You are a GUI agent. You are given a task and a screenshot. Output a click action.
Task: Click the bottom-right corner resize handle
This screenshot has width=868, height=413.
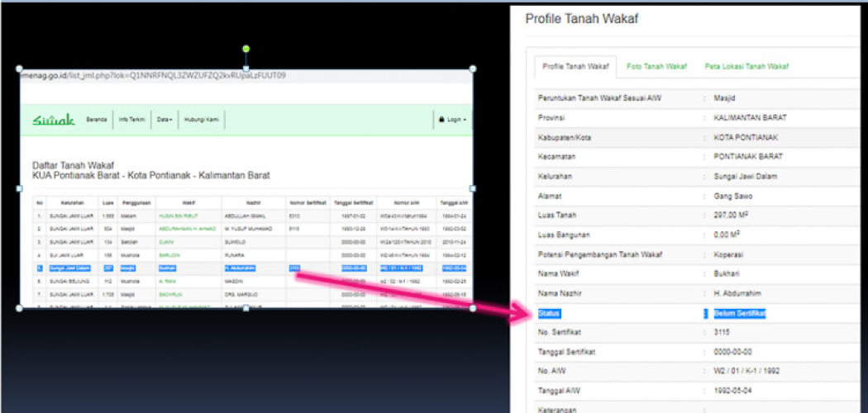click(x=473, y=309)
